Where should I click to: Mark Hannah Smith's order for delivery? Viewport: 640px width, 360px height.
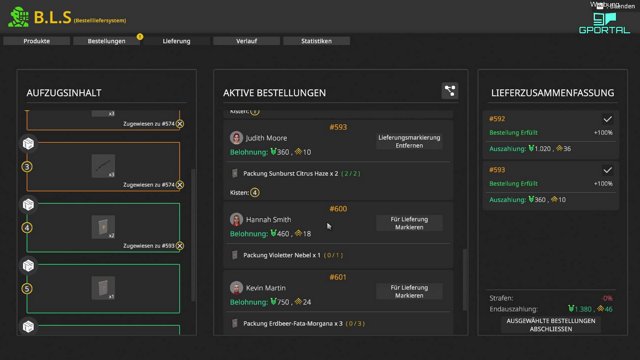click(409, 223)
